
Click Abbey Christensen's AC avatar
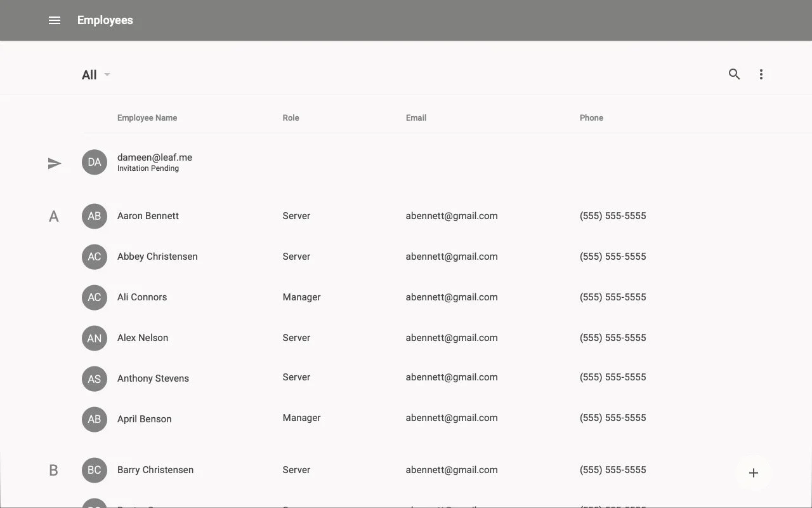pyautogui.click(x=94, y=257)
